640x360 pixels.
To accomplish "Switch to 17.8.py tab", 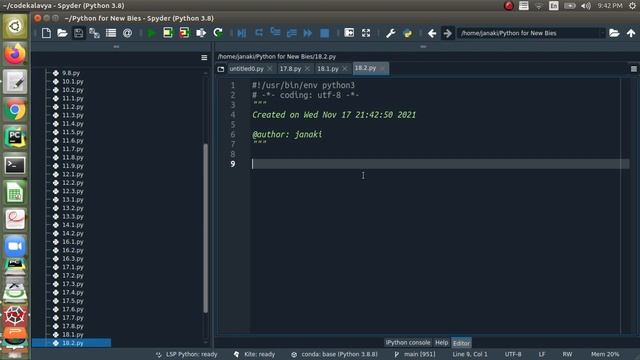I will (x=290, y=69).
